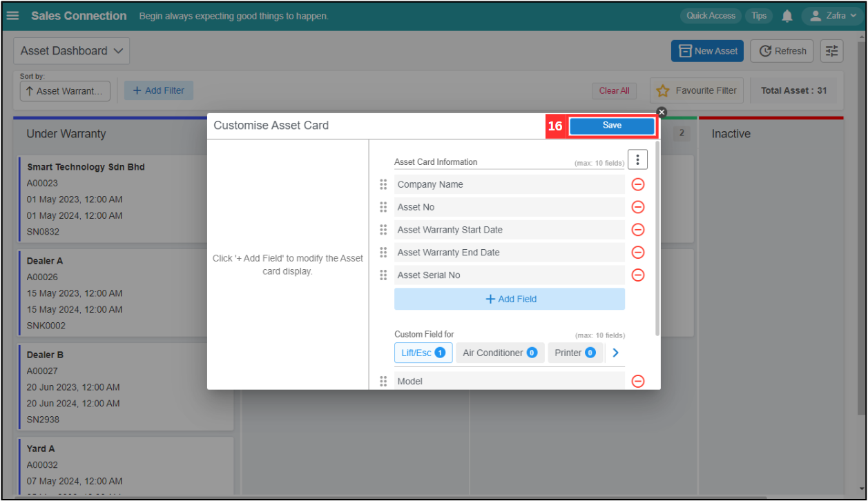868x501 pixels.
Task: Remove the Asset Warranty Start Date field
Action: pos(638,230)
